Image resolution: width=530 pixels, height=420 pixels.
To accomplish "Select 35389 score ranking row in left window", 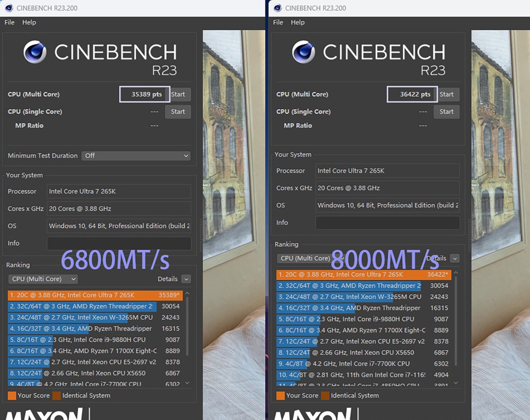I will tap(95, 295).
